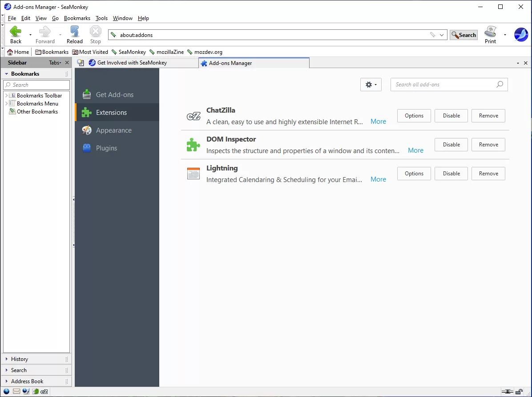
Task: Select the Appearance panel in Add-ons Manager
Action: point(113,130)
